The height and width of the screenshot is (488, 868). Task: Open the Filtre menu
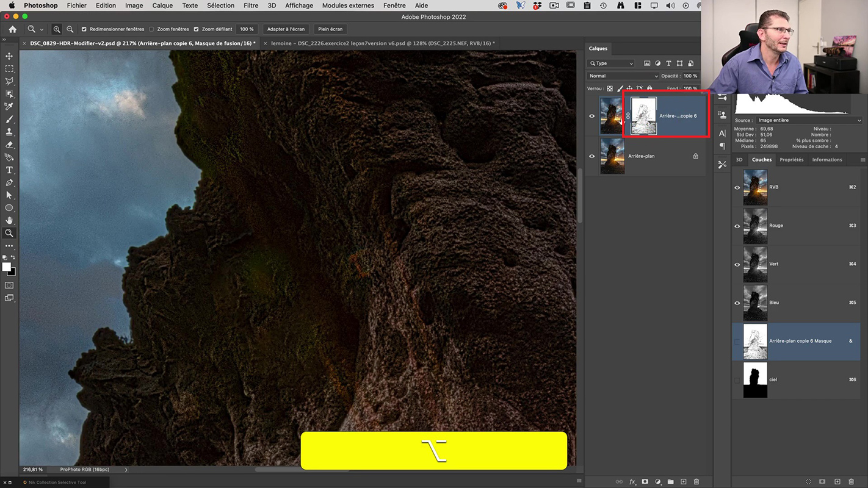coord(251,5)
